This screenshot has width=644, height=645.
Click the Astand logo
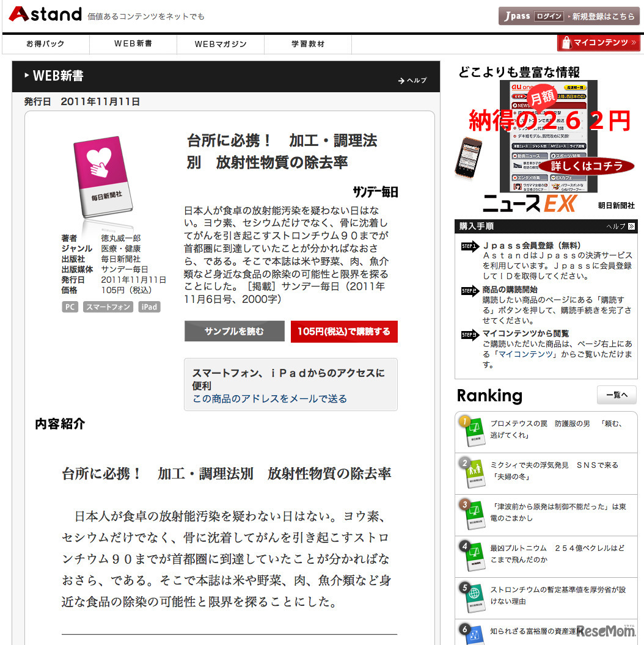45,15
